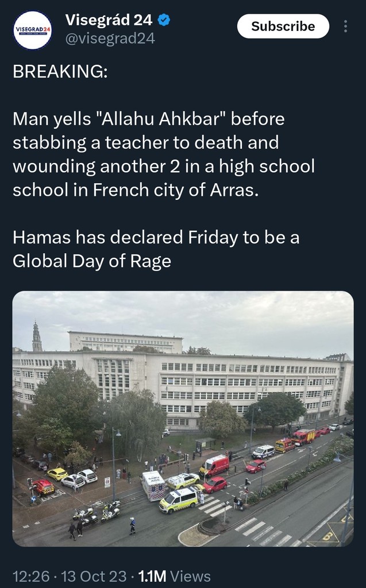This screenshot has width=366, height=588.
Task: Click the white ambulance with yellow stripes
Action: click(x=179, y=500)
